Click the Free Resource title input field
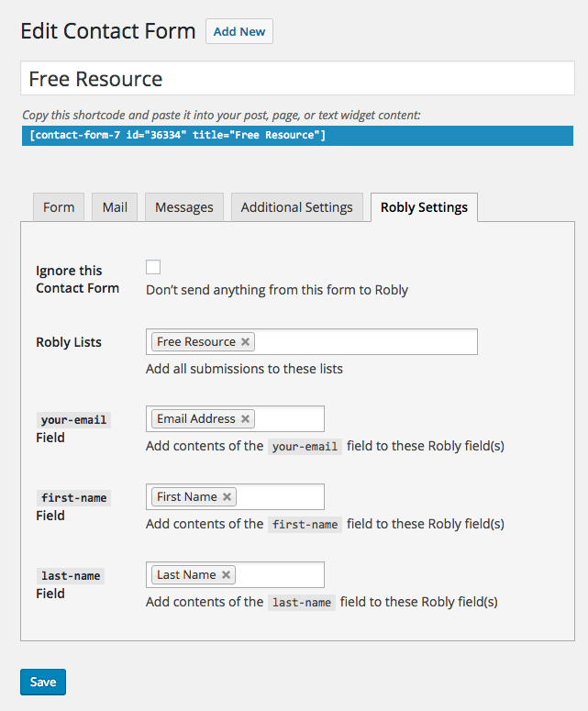588x711 pixels. pyautogui.click(x=297, y=79)
